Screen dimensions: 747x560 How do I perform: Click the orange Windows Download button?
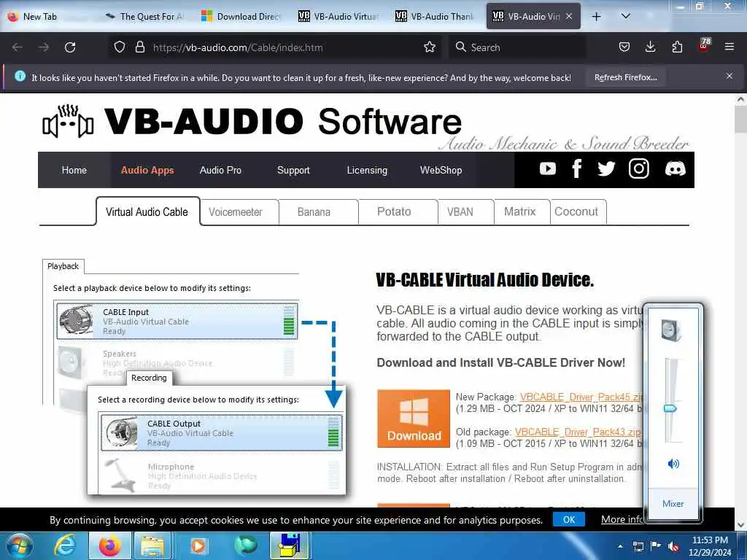click(414, 419)
